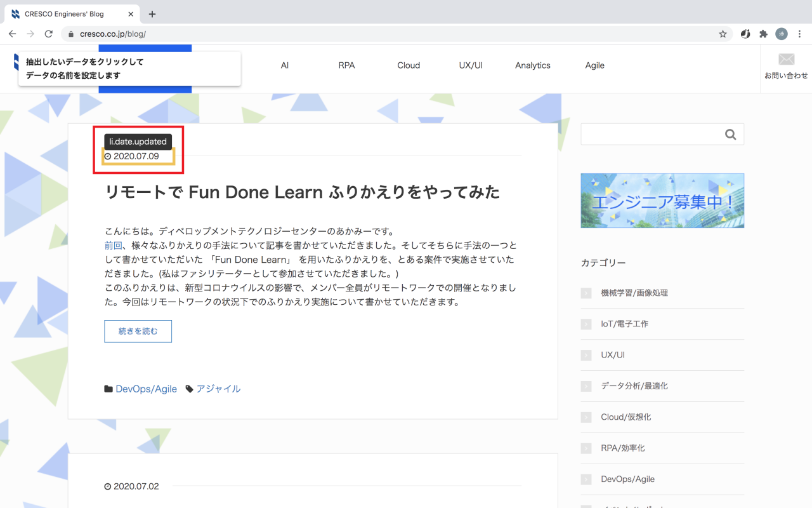Open the アジャイル tag link
The width and height of the screenshot is (812, 508).
[x=218, y=389]
